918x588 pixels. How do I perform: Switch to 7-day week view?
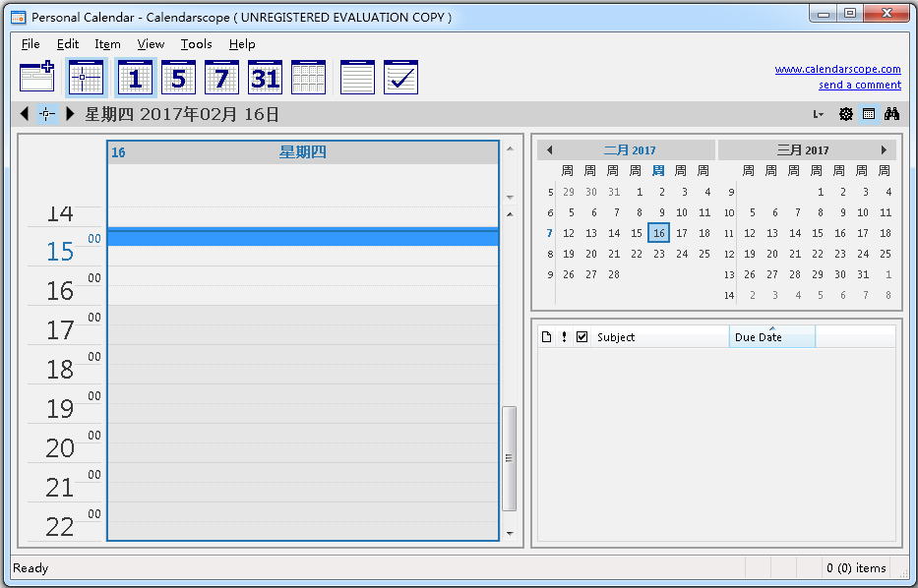click(222, 77)
